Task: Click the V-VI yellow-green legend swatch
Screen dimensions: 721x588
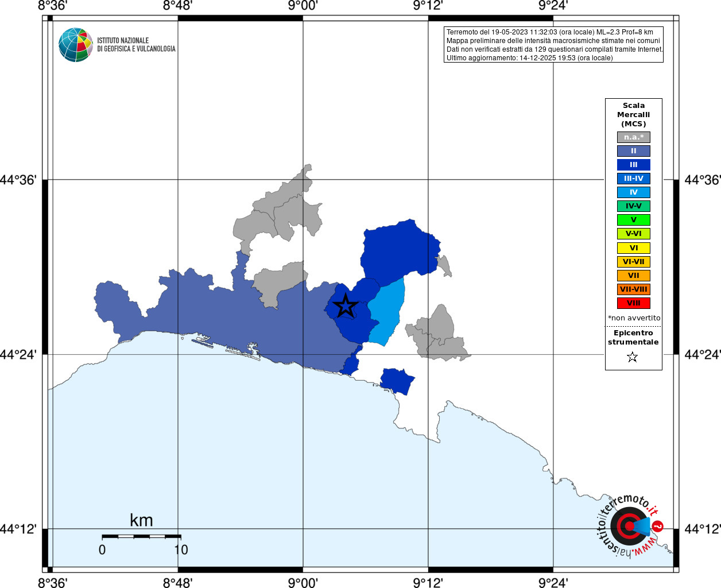Action: [x=634, y=234]
